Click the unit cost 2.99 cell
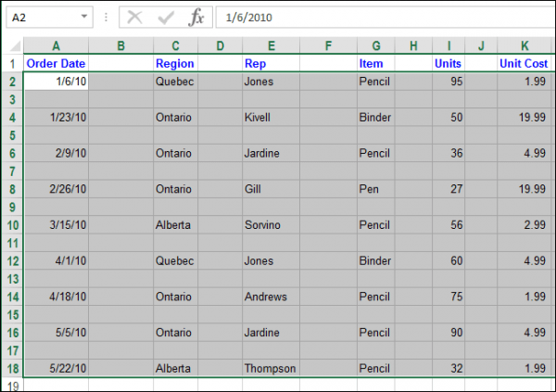Screen dimensions: 556x392 pyautogui.click(x=525, y=225)
